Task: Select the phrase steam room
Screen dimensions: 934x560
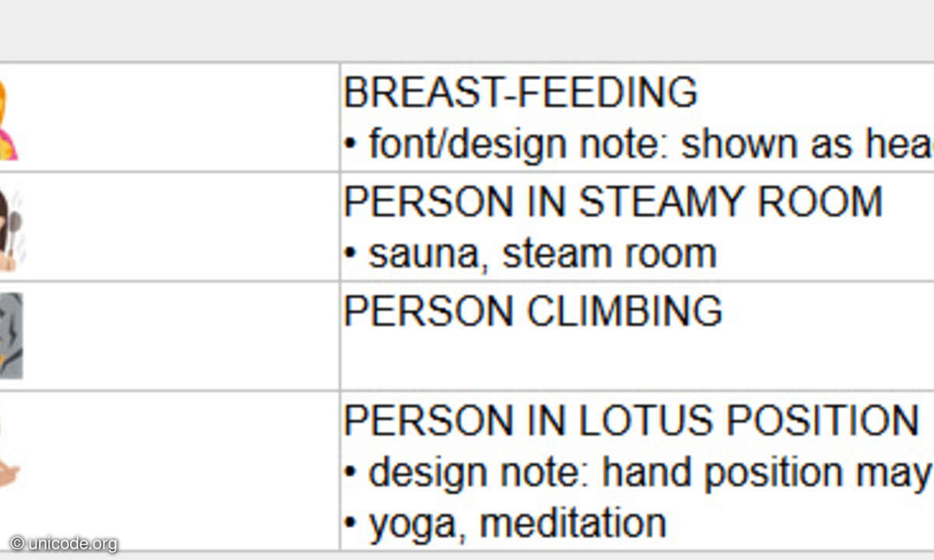Action: [x=609, y=254]
